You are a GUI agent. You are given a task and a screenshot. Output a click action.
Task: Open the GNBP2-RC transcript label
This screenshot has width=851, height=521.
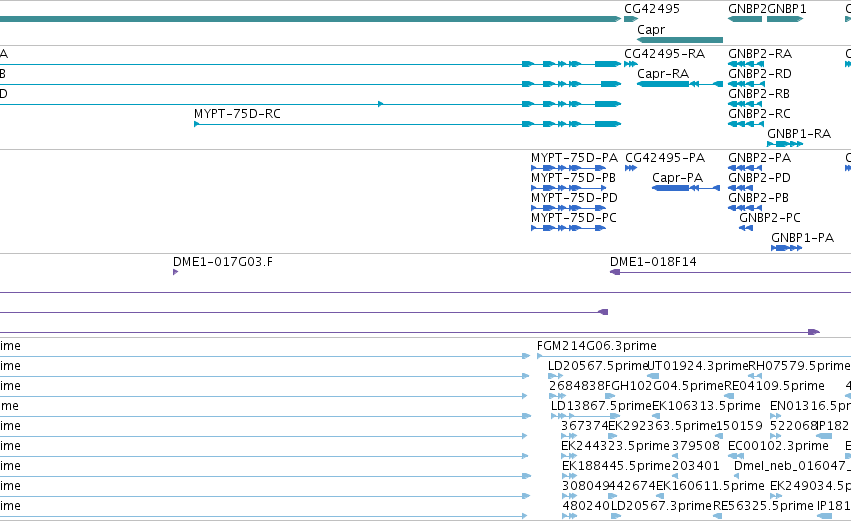tap(759, 114)
